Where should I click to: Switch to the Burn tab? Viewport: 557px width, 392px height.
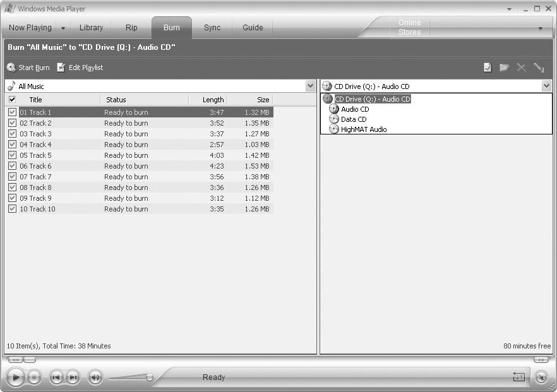pos(172,28)
